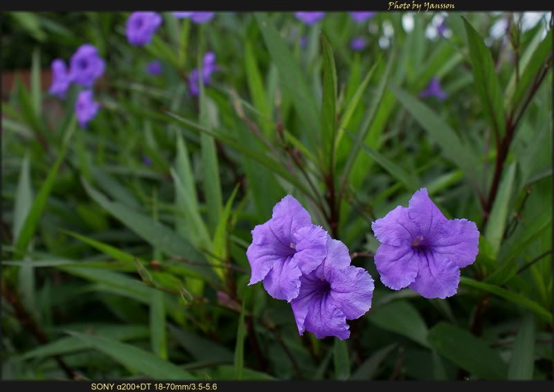Select the rightmost sharp purple flower
The image size is (554, 392).
click(426, 244)
